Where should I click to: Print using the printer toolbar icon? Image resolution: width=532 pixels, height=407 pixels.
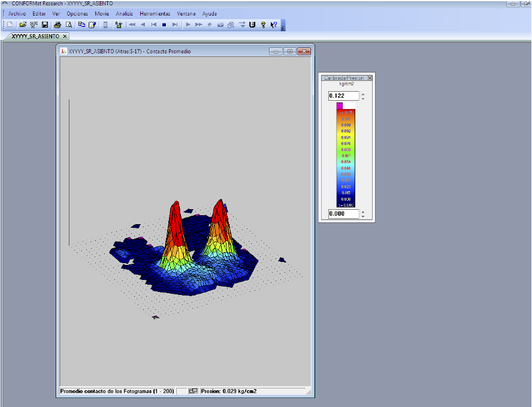[58, 25]
